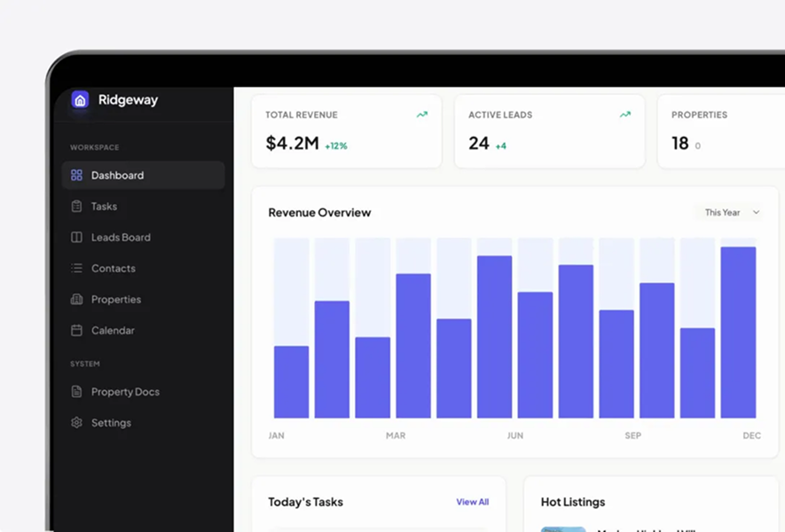
Task: Click the Tasks clipboard icon
Action: (76, 207)
